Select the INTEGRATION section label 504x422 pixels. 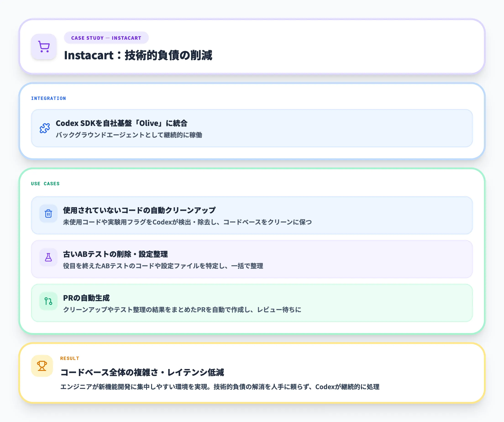tap(48, 98)
